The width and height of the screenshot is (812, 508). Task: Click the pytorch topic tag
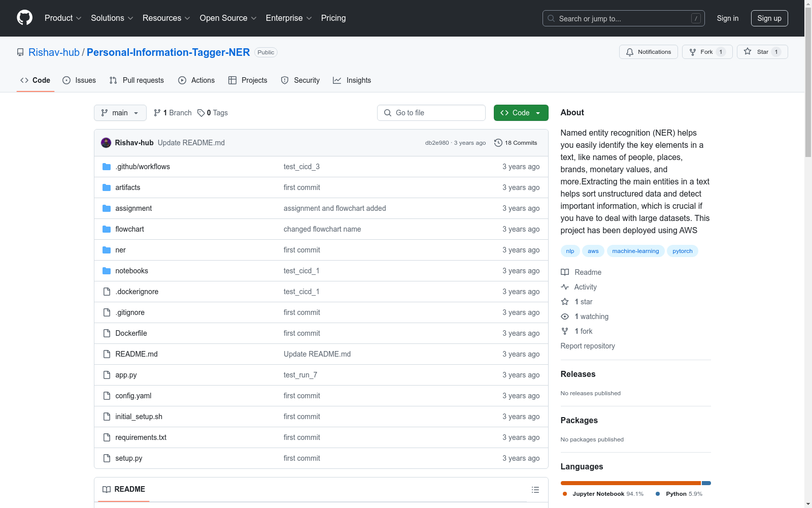pos(683,251)
